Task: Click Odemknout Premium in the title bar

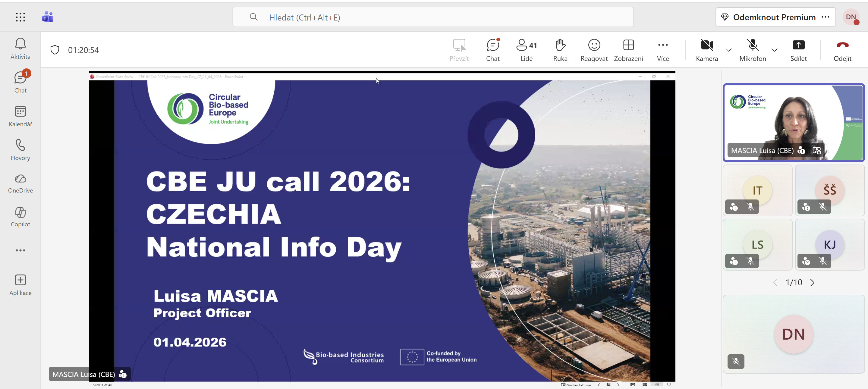Action: click(774, 17)
